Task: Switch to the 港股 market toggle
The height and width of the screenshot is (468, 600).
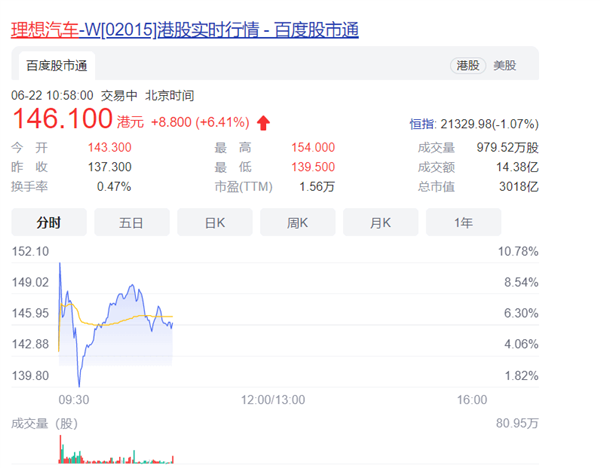Action: 468,65
